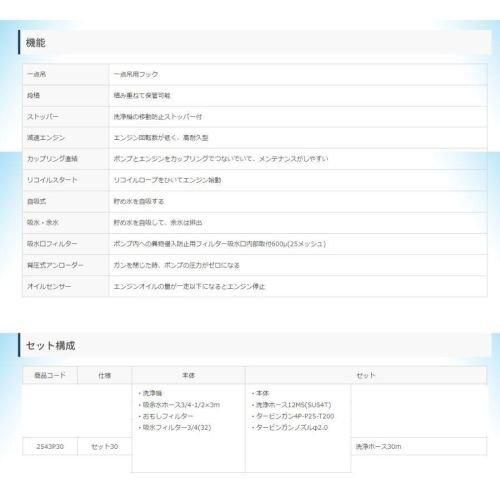Click the セット構成 section heading
This screenshot has height=500, width=500.
point(51,346)
